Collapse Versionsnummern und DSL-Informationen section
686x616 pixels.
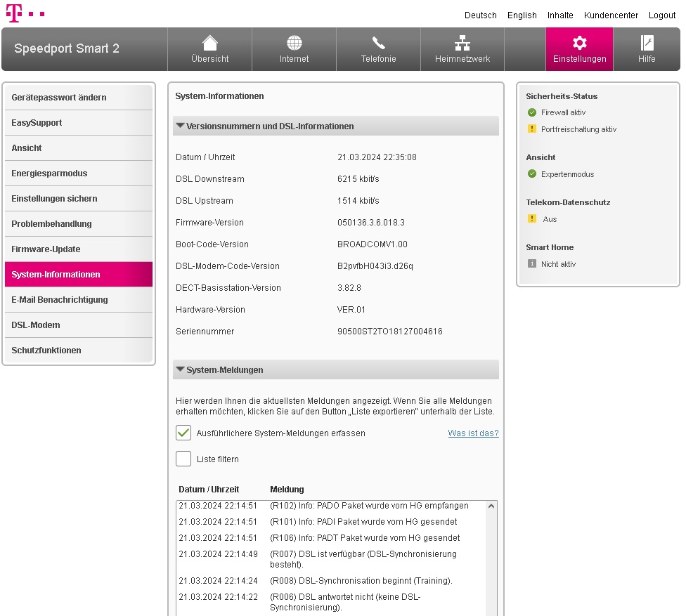[181, 126]
